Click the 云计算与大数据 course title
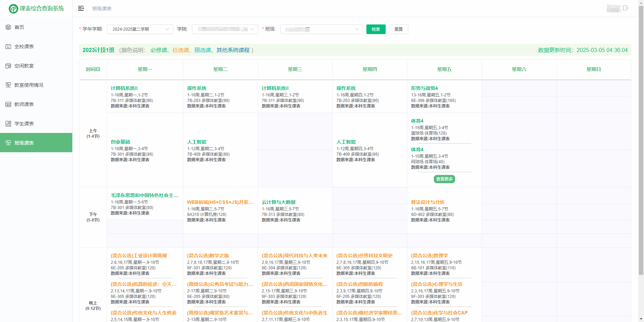The width and height of the screenshot is (644, 322). [279, 202]
